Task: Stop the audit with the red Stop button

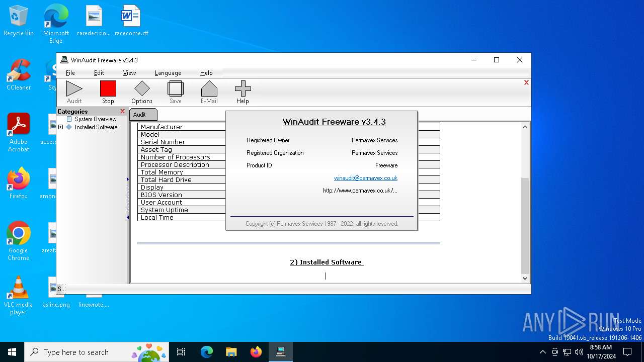Action: click(x=108, y=92)
